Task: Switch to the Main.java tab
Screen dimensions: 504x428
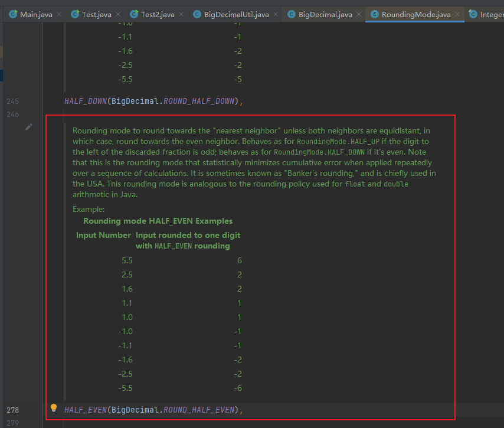Action: pyautogui.click(x=35, y=14)
